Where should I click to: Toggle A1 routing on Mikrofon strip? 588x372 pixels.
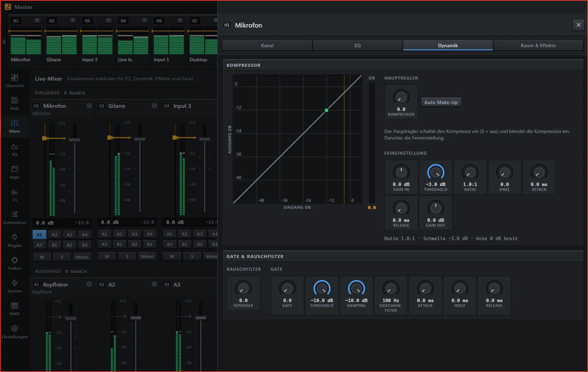coord(39,235)
